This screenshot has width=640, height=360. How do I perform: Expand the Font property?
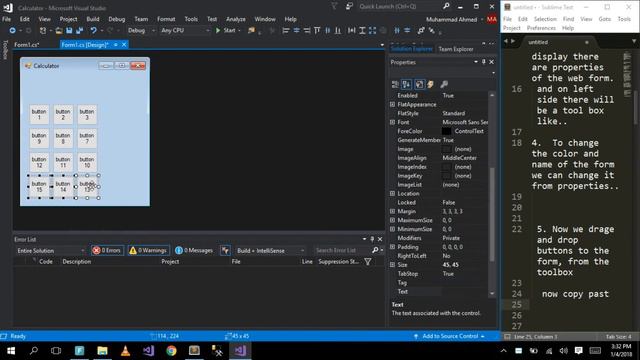click(x=392, y=122)
